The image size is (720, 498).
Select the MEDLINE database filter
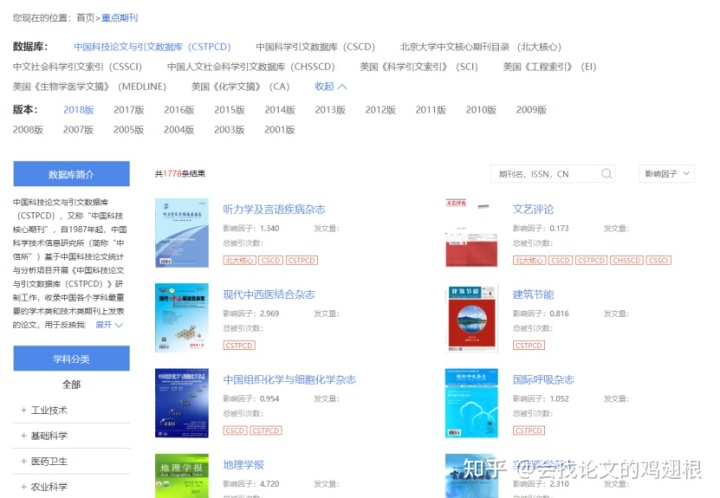[x=90, y=86]
